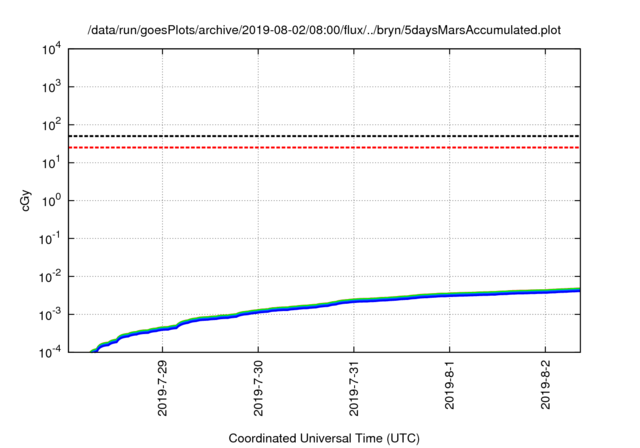The width and height of the screenshot is (640, 448).
Task: Click the 10^0 y-axis tick label
Action: [x=52, y=201]
